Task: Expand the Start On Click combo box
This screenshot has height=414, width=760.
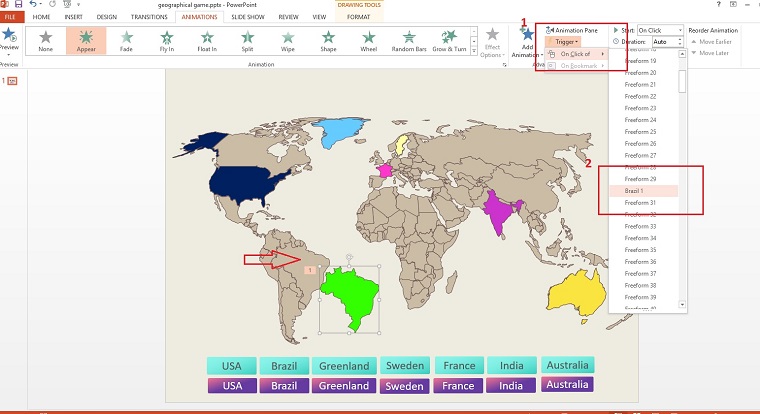Action: (661, 30)
